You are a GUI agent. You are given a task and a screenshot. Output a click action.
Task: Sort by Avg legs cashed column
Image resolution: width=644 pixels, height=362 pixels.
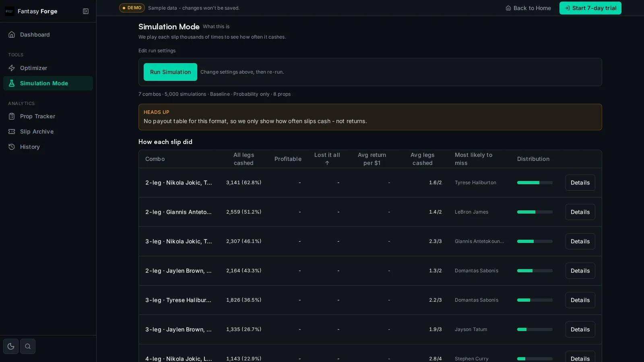(422, 159)
